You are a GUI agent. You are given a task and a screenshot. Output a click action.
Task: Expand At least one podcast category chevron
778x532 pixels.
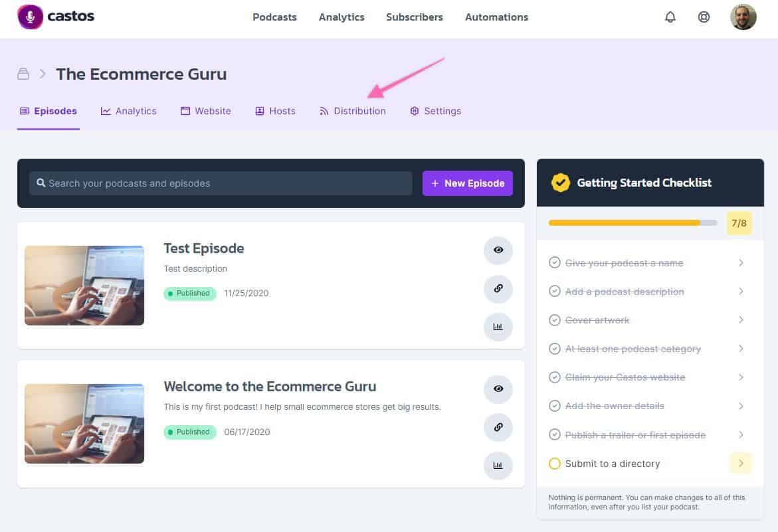tap(741, 349)
